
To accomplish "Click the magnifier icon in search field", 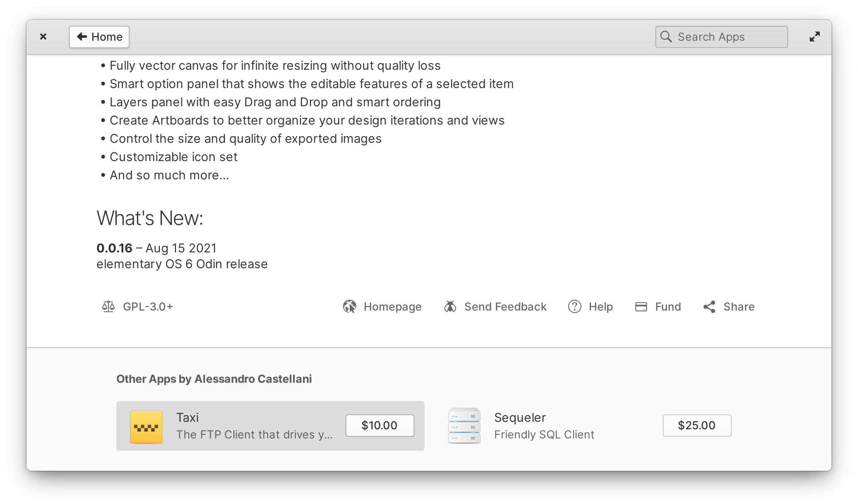I will [666, 37].
